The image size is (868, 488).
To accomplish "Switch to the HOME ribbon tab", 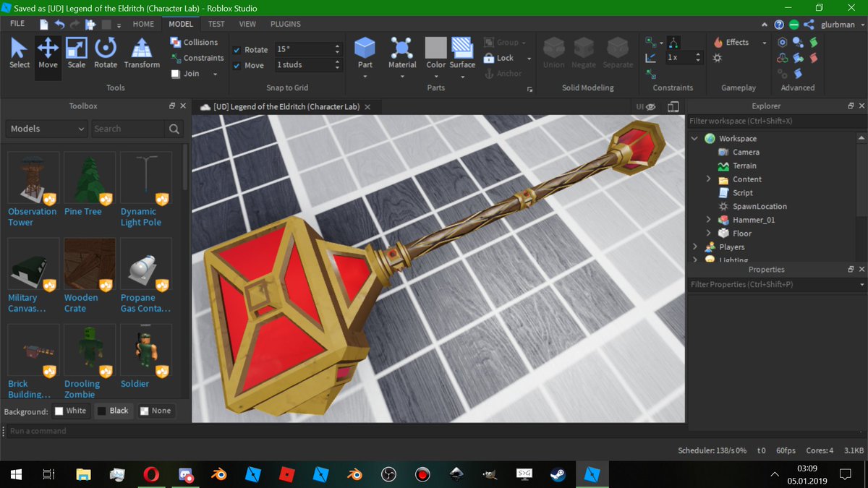I will pos(143,24).
